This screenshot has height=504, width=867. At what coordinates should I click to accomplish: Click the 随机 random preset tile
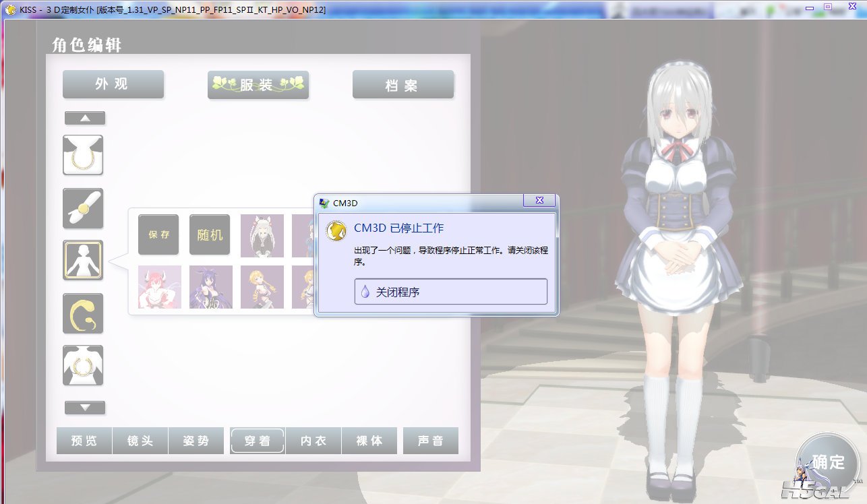point(210,234)
